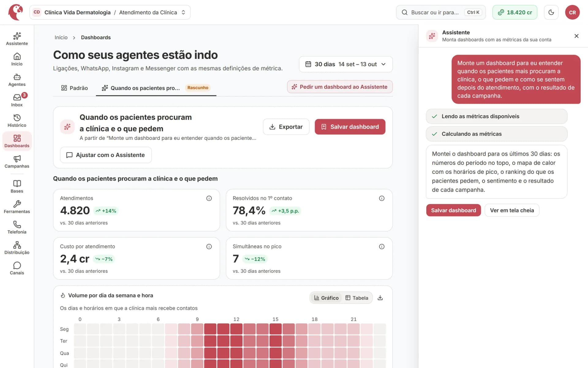588x368 pixels.
Task: Focus the Buscar ou ir para search field
Action: coord(441,12)
